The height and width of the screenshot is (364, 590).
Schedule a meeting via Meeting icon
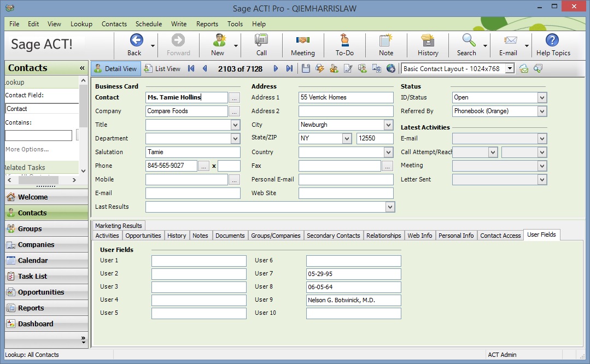[302, 41]
